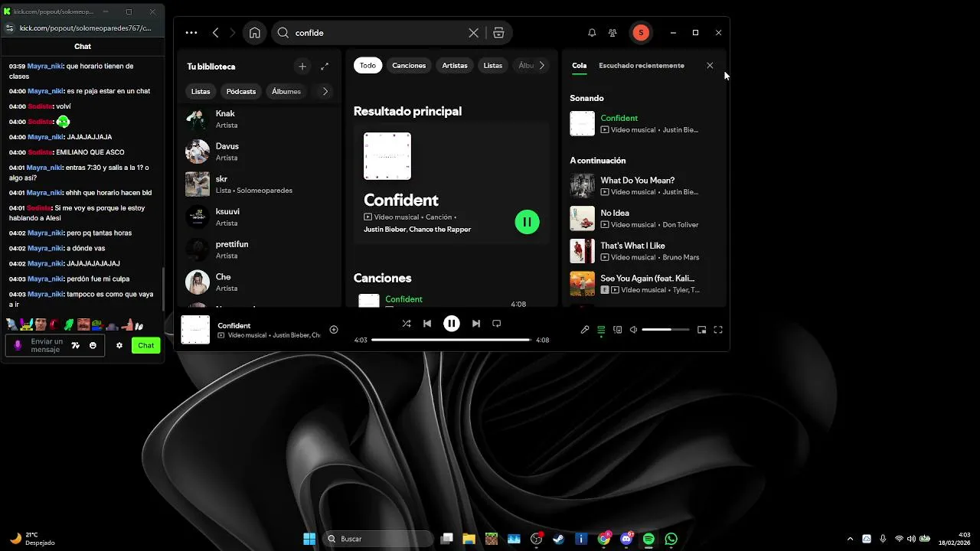The image size is (980, 551).
Task: Filter library by Pódcasts
Action: click(x=241, y=91)
